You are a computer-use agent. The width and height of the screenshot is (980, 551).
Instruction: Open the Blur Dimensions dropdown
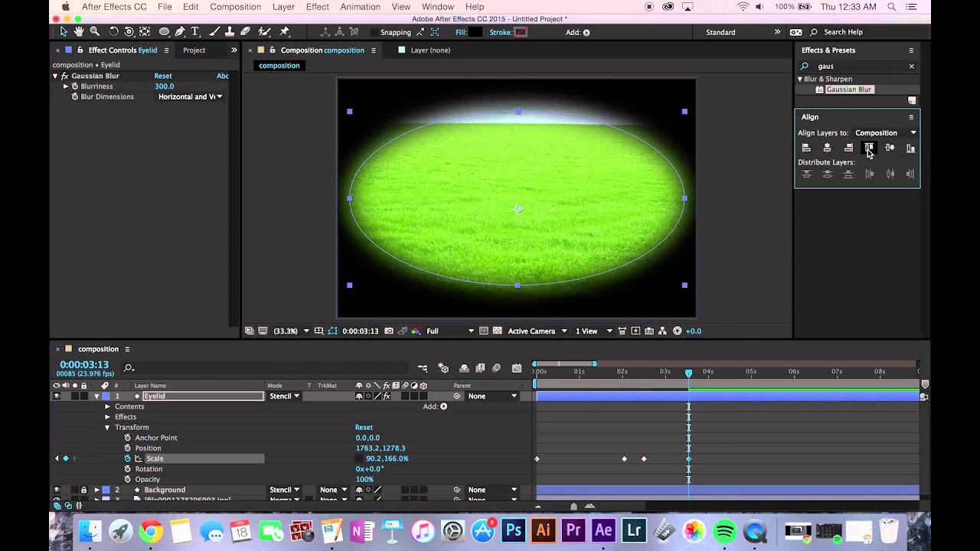190,96
